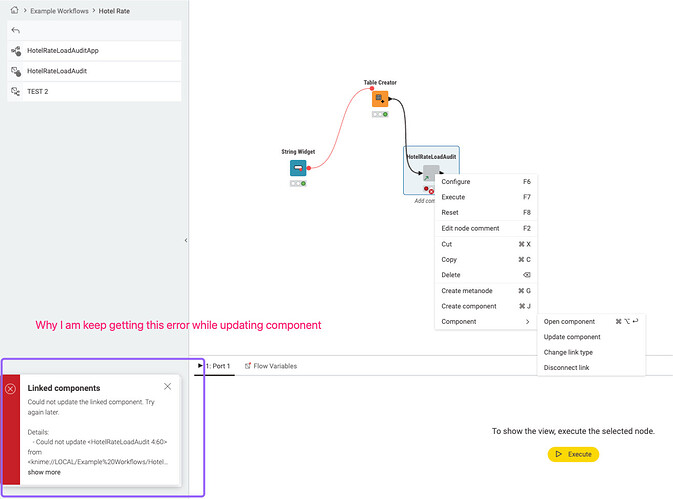This screenshot has height=499, width=673.
Task: Click the Table Creator node icon
Action: click(x=380, y=99)
